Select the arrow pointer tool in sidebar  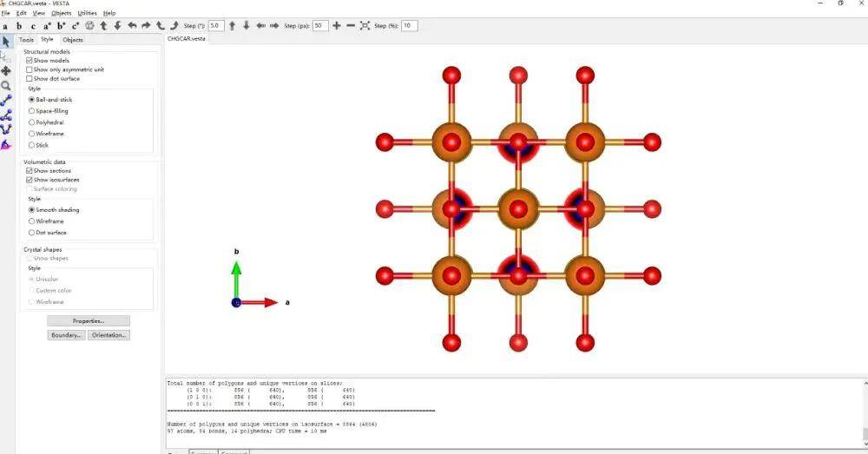point(6,41)
